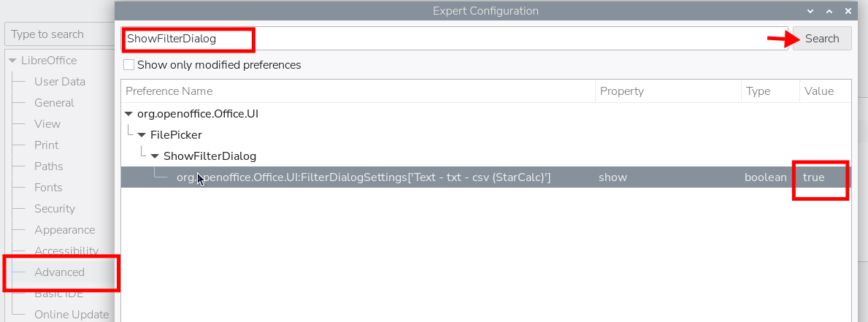Collapse the LibreOffice tree node
The width and height of the screenshot is (868, 322).
coord(12,61)
